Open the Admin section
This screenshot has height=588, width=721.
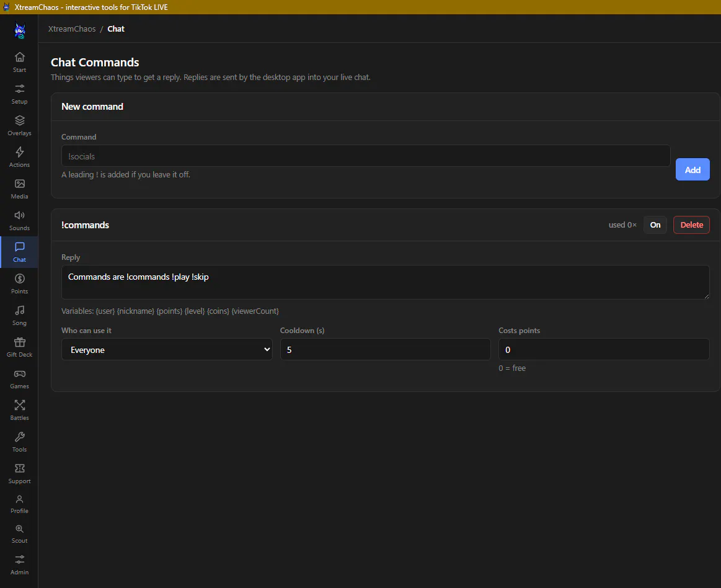(x=19, y=566)
